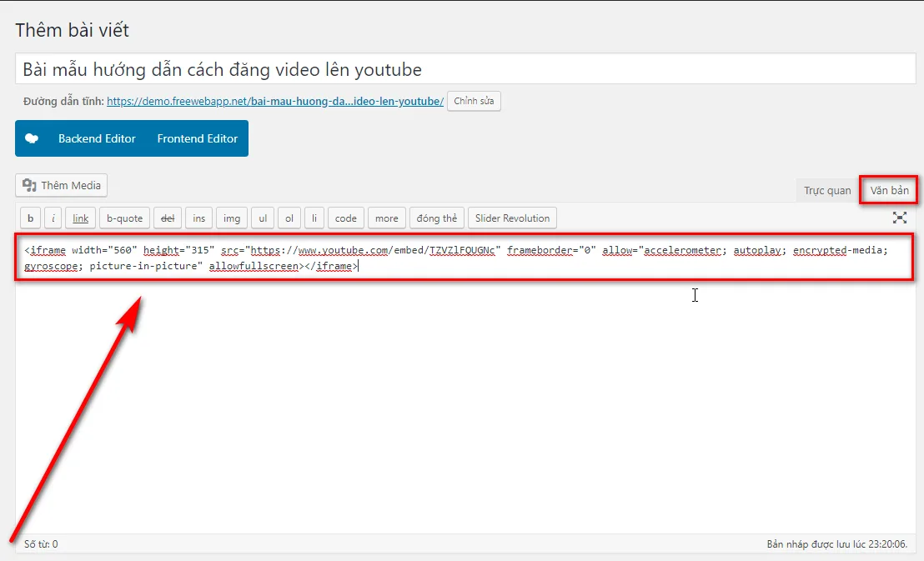924x561 pixels.
Task: Open Backend Editor
Action: pos(97,138)
